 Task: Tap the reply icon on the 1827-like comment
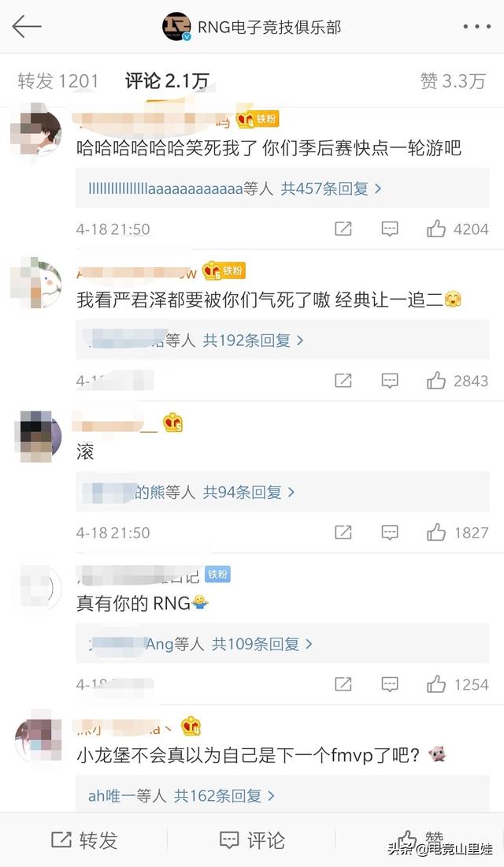coord(390,533)
